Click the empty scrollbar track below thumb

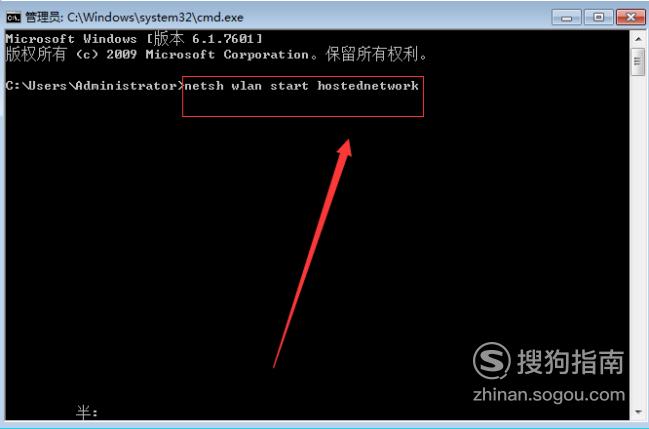[638, 240]
